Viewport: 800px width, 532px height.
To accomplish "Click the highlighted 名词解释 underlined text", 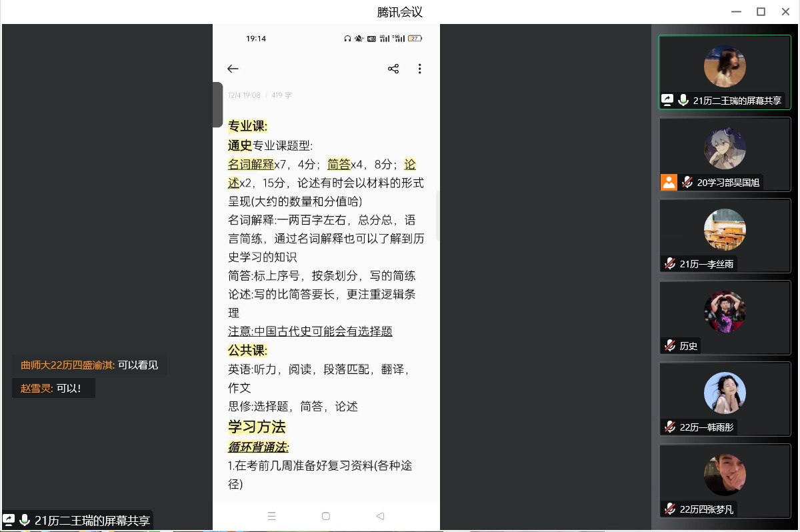I will 251,164.
